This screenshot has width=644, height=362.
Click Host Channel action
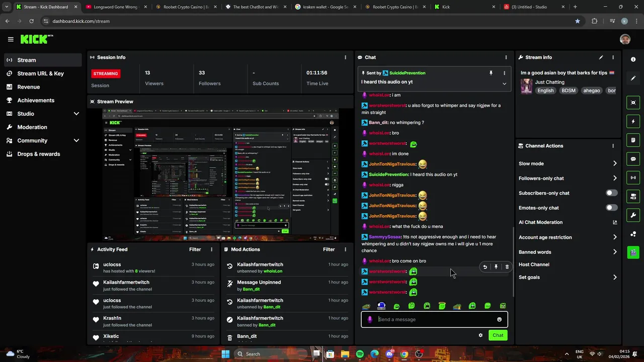[x=534, y=264]
